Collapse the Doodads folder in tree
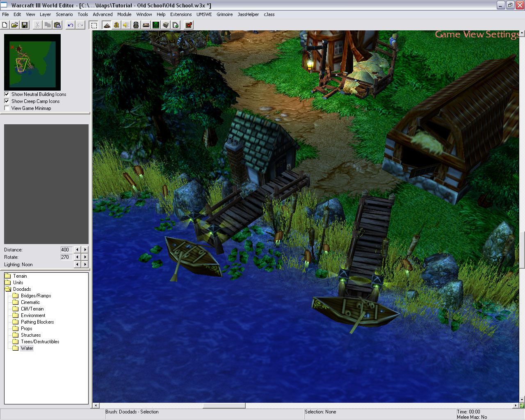525x420 pixels. coord(8,289)
